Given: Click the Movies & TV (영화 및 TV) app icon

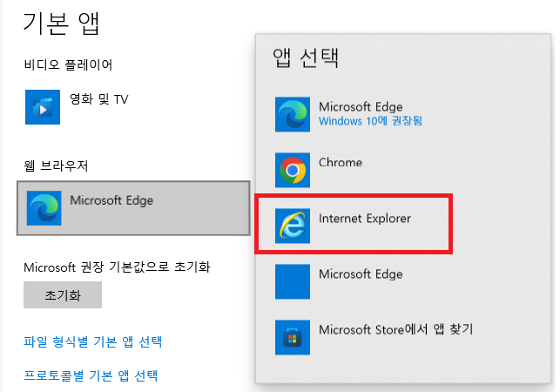Looking at the screenshot, I should coord(43,107).
